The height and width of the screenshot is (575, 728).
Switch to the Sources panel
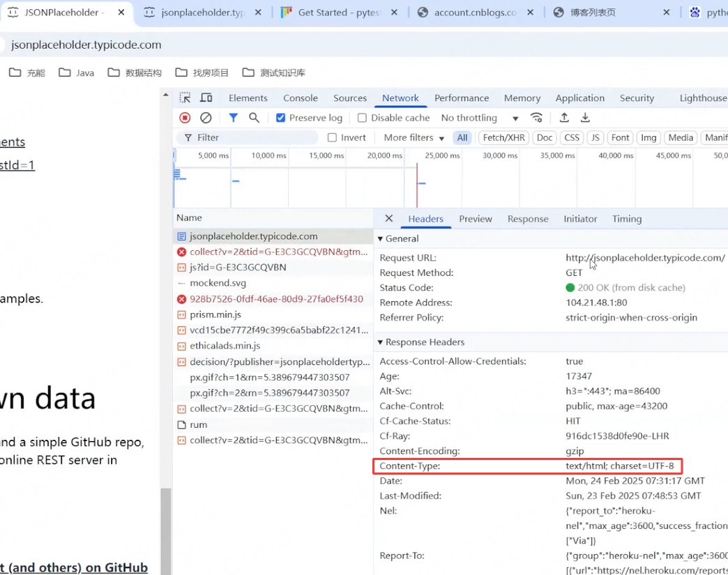(x=350, y=98)
